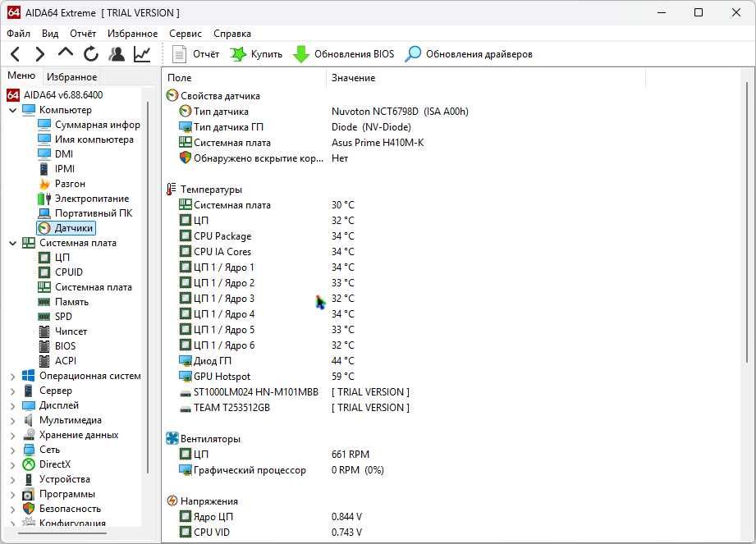756x544 pixels.
Task: Open Обновления BIOS toolbar button
Action: coord(344,54)
